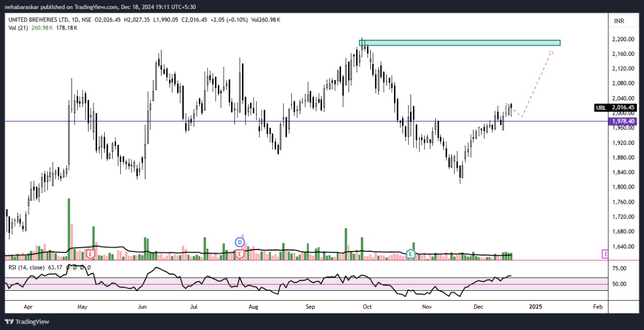Click the 1,760.00 price axis label
The width and height of the screenshot is (644, 330).
[623, 202]
